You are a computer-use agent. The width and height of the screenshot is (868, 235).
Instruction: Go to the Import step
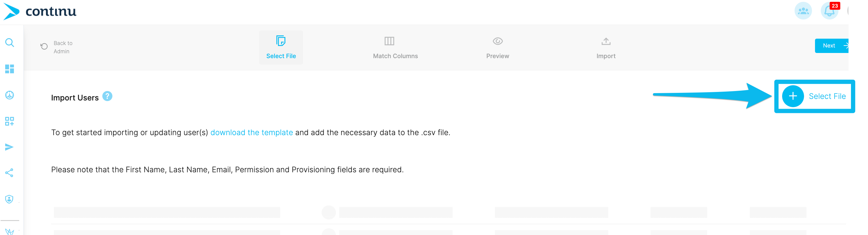(606, 47)
